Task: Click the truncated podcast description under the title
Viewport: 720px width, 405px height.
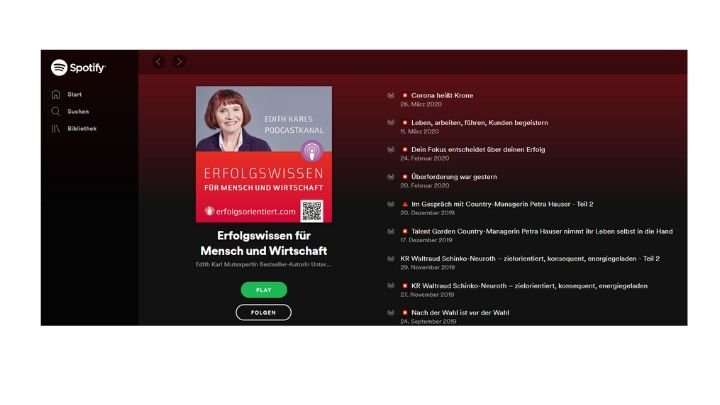Action: coord(264,264)
